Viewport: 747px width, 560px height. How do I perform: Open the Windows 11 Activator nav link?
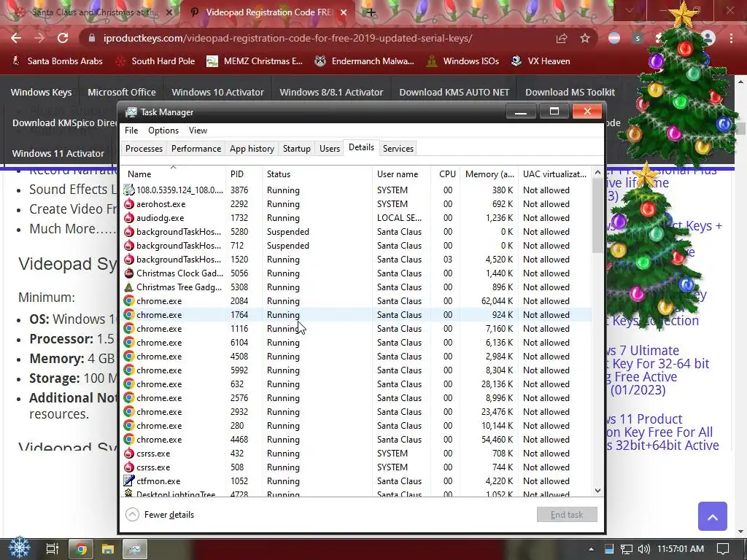[x=58, y=153]
